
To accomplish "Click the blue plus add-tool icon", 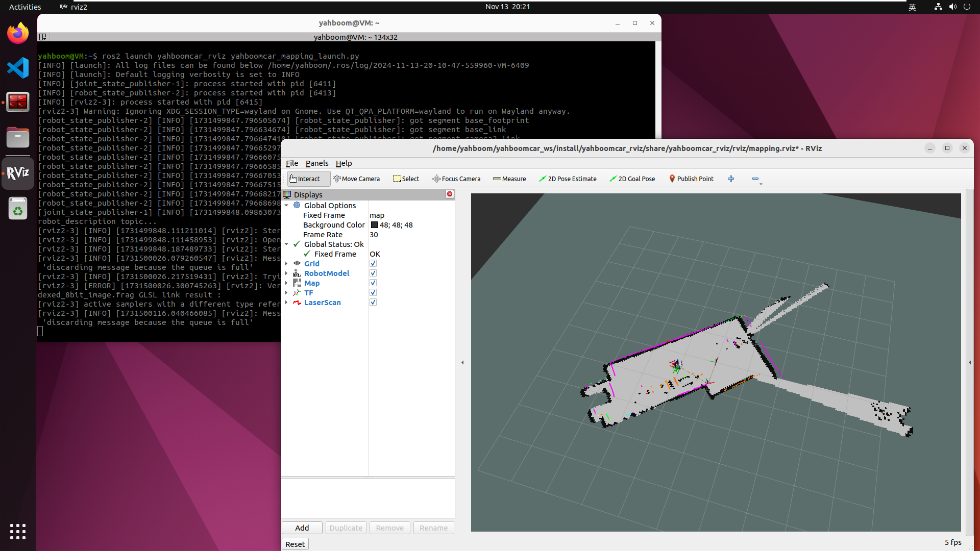I will [x=731, y=179].
